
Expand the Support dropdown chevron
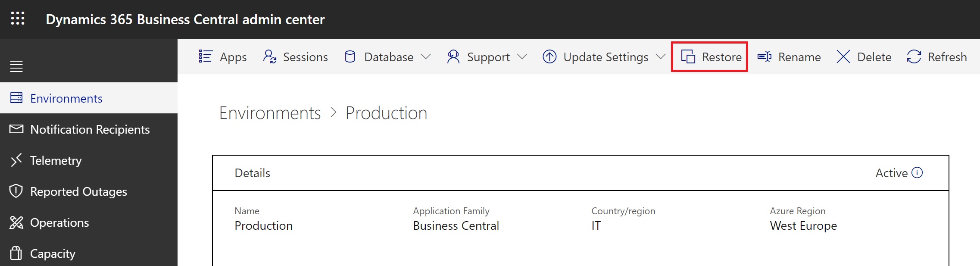[522, 56]
